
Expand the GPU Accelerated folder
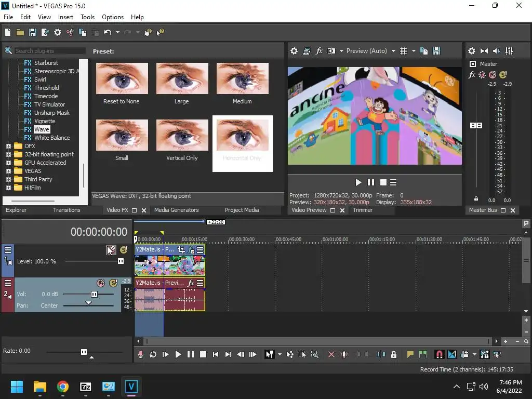coord(8,163)
